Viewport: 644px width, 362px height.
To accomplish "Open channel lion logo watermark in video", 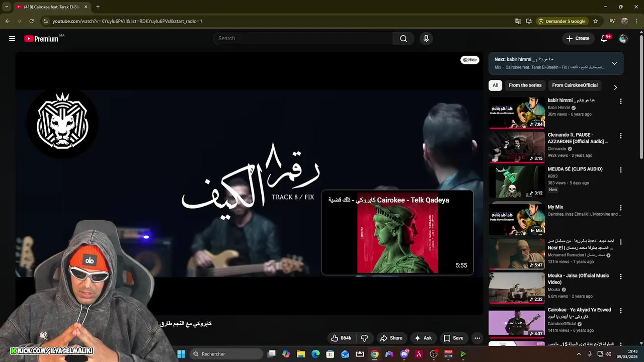I will (63, 122).
